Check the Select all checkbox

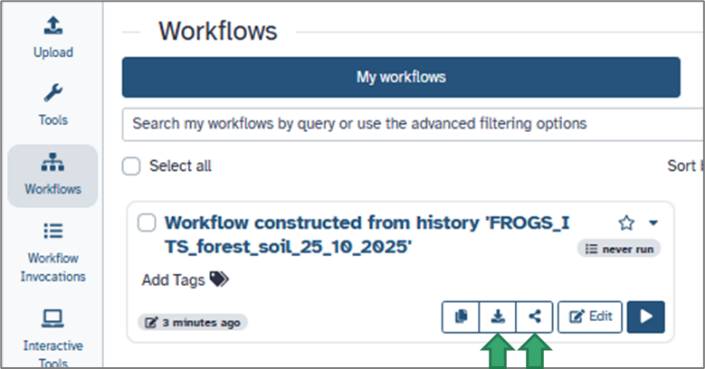[x=131, y=166]
